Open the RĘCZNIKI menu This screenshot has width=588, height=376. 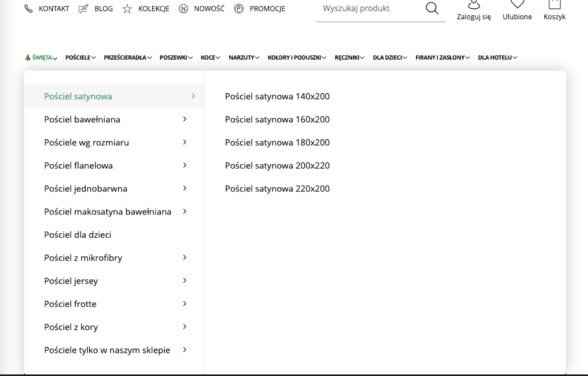(350, 57)
